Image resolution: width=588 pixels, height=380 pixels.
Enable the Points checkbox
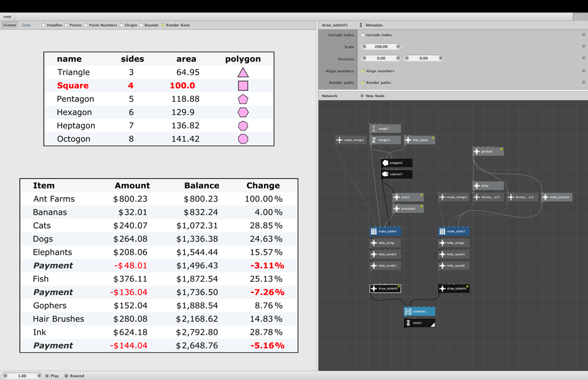coord(66,25)
